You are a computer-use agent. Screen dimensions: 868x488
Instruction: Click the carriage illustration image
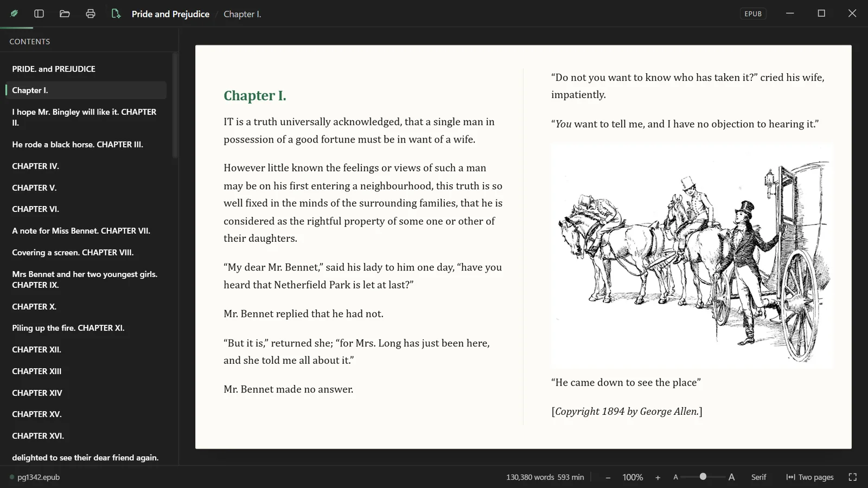(x=692, y=256)
